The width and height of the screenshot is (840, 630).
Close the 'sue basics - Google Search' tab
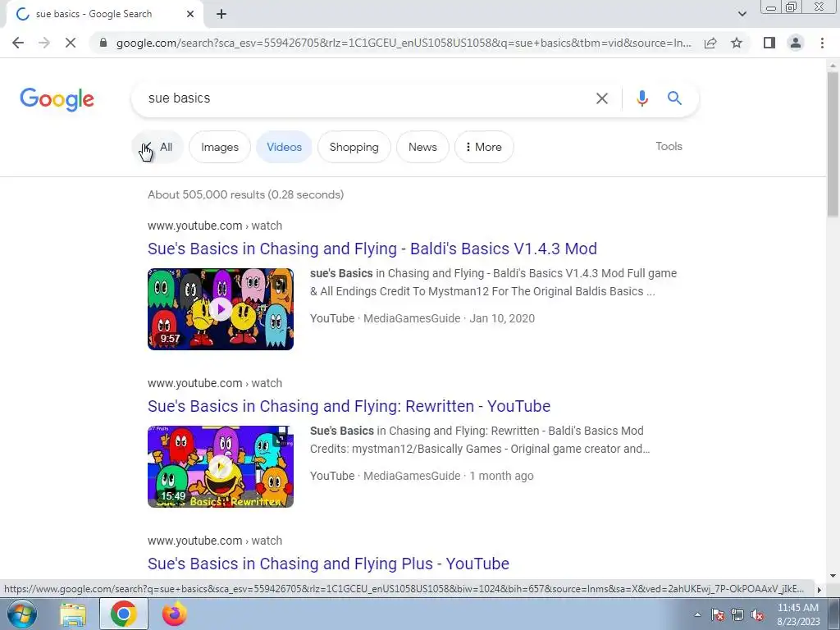coord(190,14)
